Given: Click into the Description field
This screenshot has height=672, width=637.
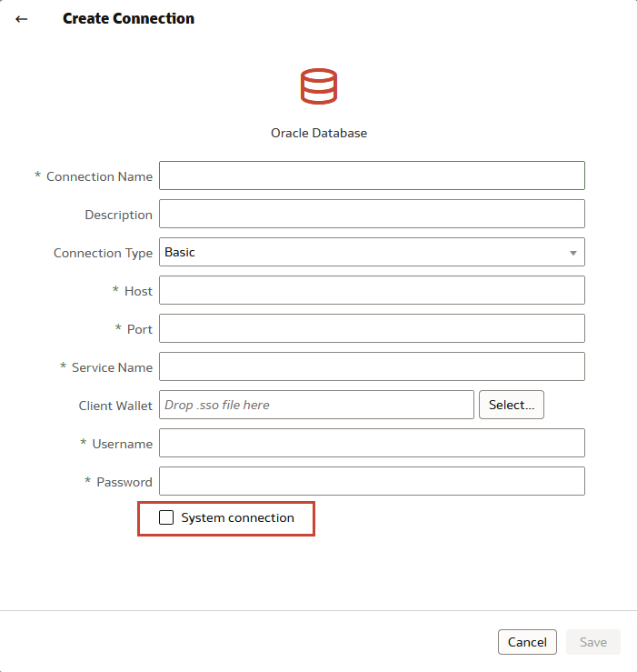Looking at the screenshot, I should [372, 214].
